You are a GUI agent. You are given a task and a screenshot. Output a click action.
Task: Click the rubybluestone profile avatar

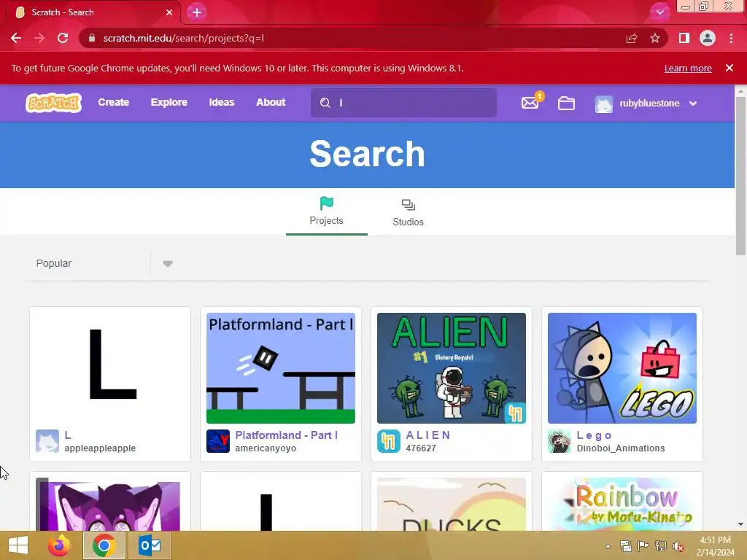[603, 104]
